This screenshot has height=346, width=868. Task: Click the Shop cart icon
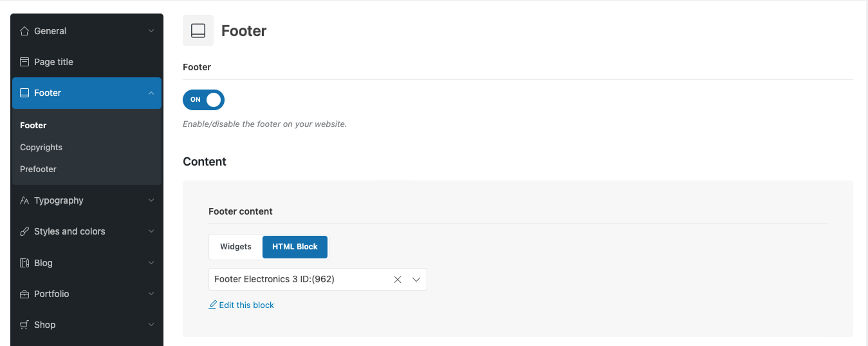[24, 325]
